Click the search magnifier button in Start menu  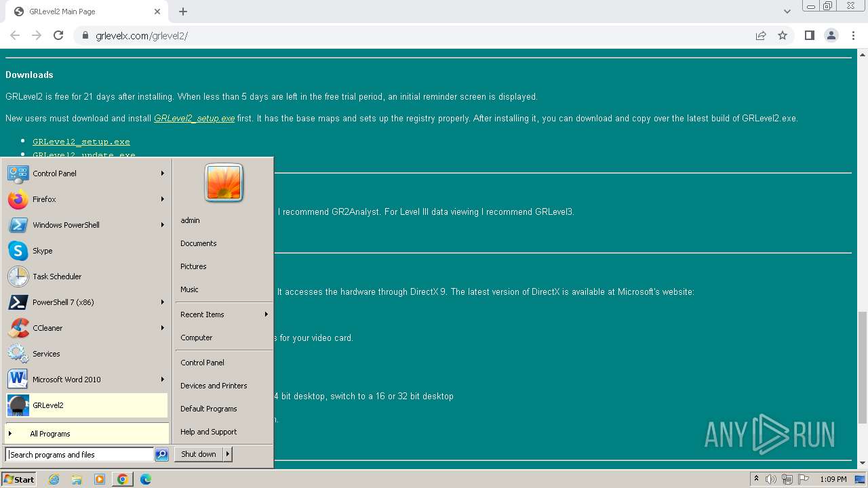coord(161,455)
